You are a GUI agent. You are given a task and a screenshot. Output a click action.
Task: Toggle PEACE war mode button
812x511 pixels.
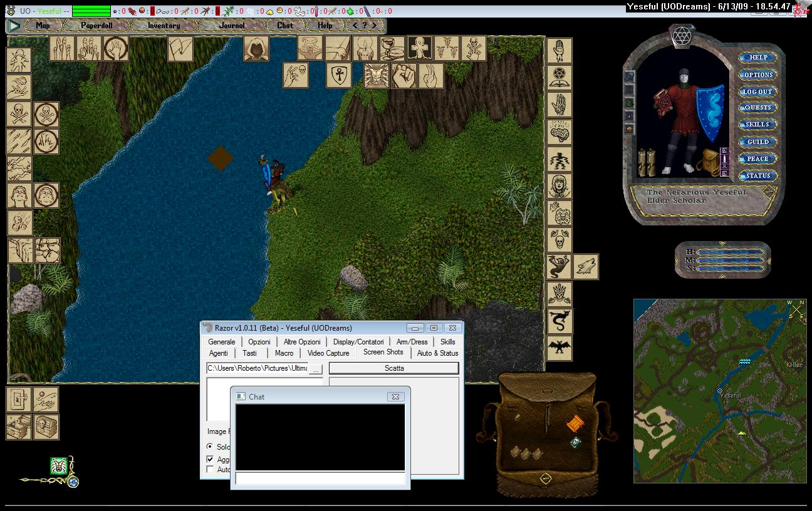757,158
